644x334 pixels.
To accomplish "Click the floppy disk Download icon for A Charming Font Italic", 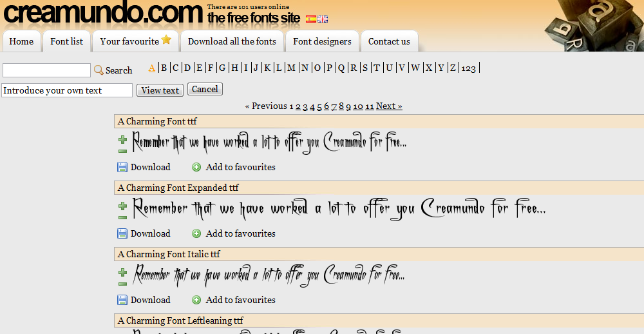I will click(122, 300).
